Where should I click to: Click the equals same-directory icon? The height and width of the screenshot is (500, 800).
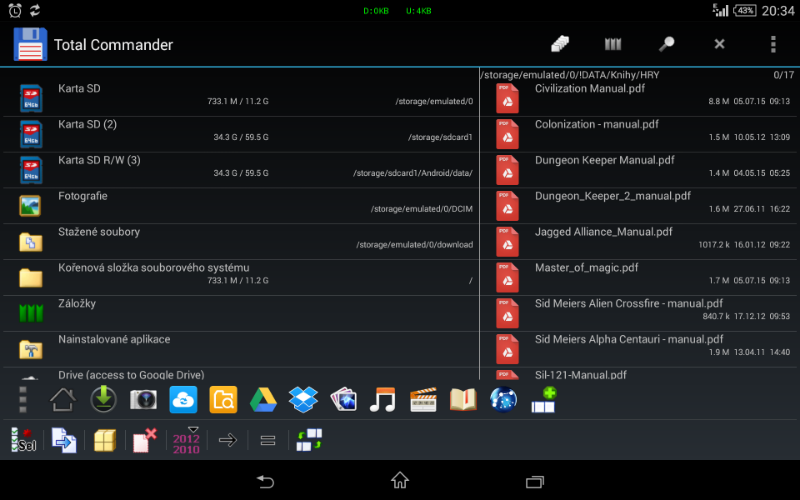[x=268, y=440]
